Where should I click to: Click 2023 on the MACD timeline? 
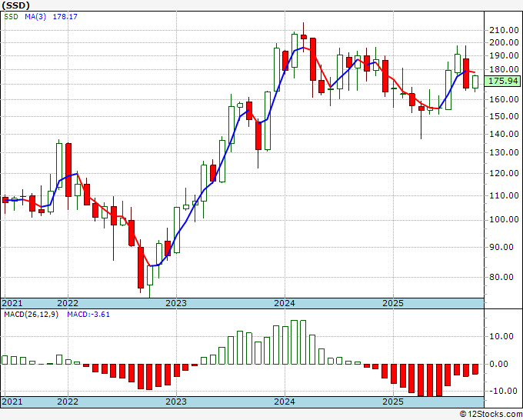coord(176,402)
